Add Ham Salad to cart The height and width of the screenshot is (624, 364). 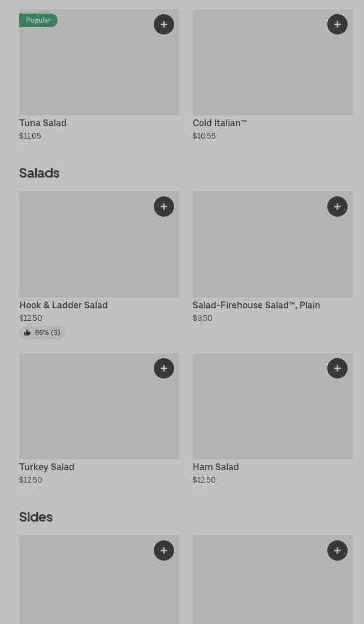[x=337, y=368]
